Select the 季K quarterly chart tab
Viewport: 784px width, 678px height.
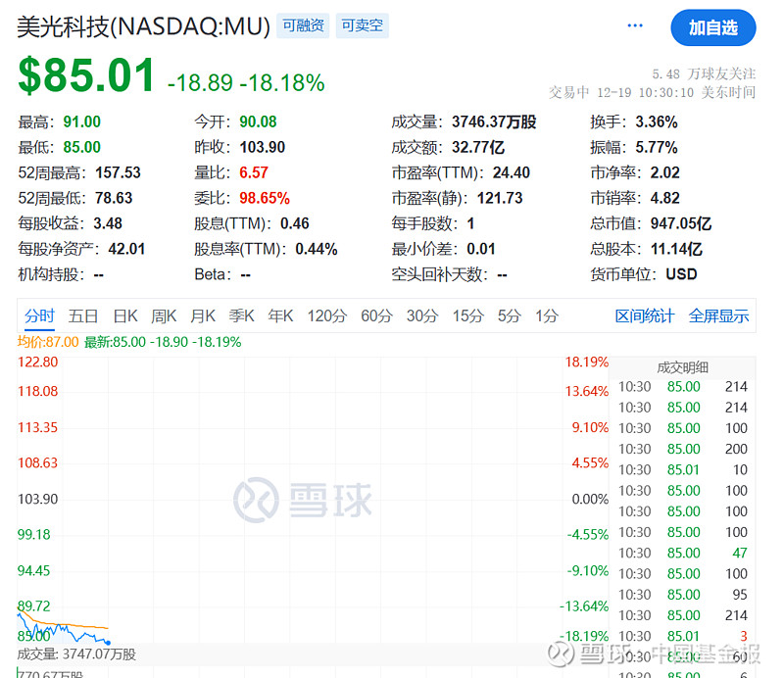click(x=242, y=315)
